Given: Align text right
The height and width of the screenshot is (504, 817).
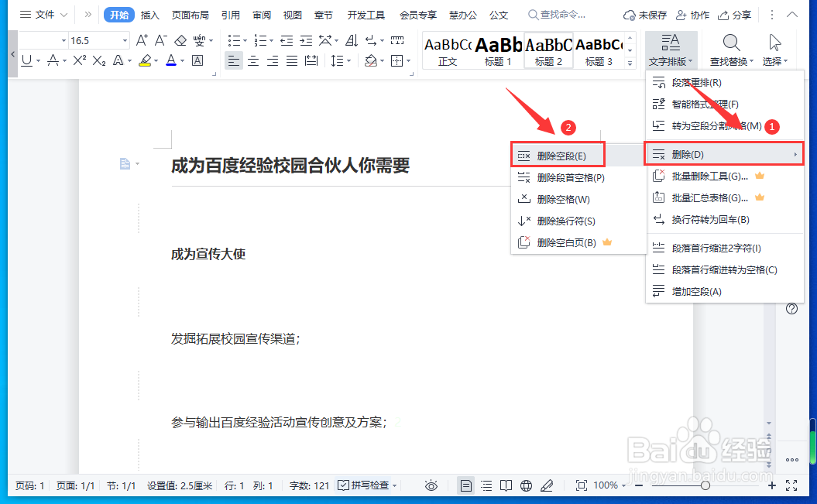Looking at the screenshot, I should point(273,61).
